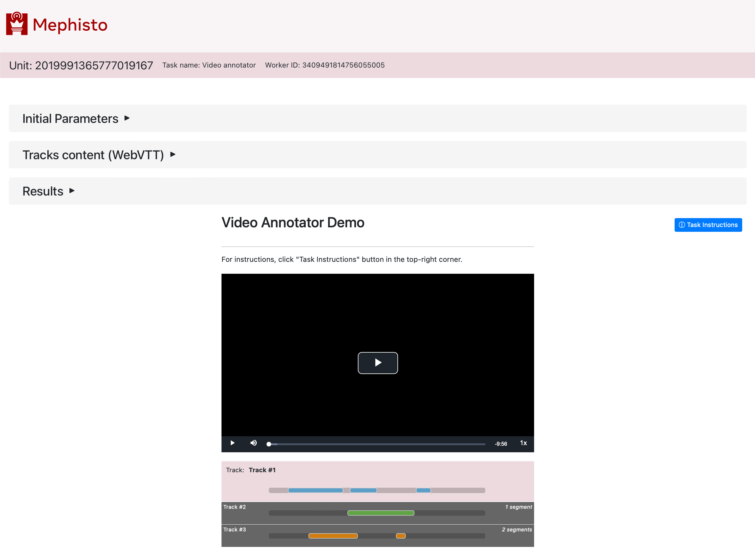
Task: Select the small orange segment in Track #3
Action: click(x=400, y=536)
